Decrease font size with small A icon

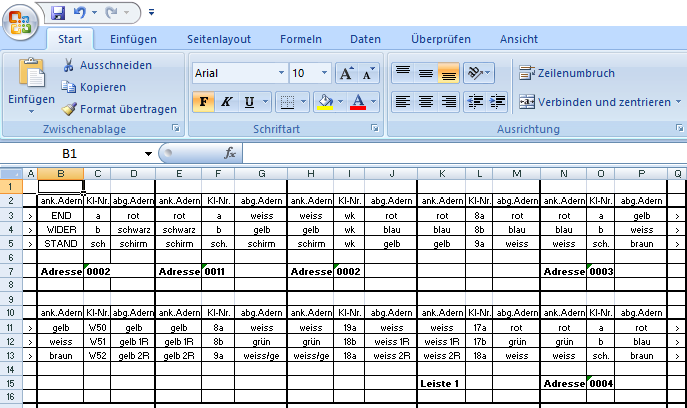(x=368, y=73)
